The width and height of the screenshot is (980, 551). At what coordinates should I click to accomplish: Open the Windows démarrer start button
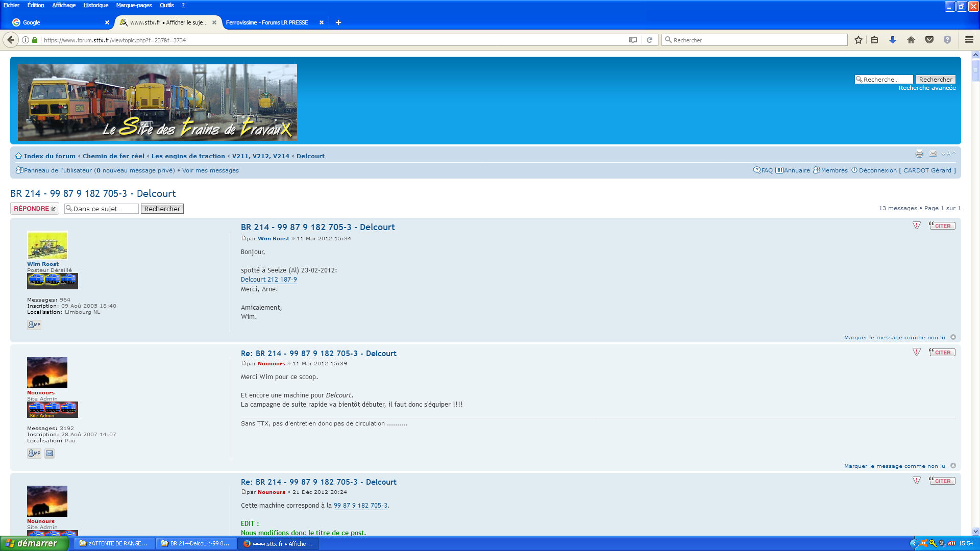[x=34, y=543]
